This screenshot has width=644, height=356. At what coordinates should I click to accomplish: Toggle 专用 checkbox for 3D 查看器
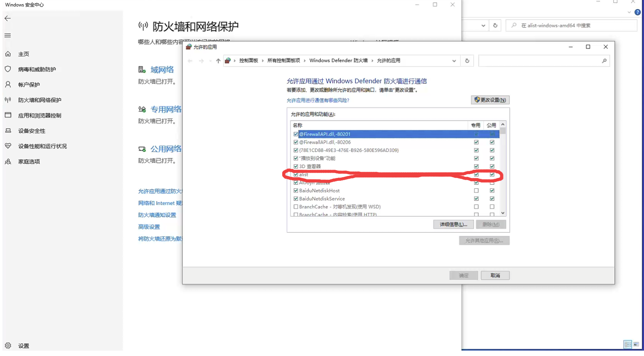(x=476, y=166)
